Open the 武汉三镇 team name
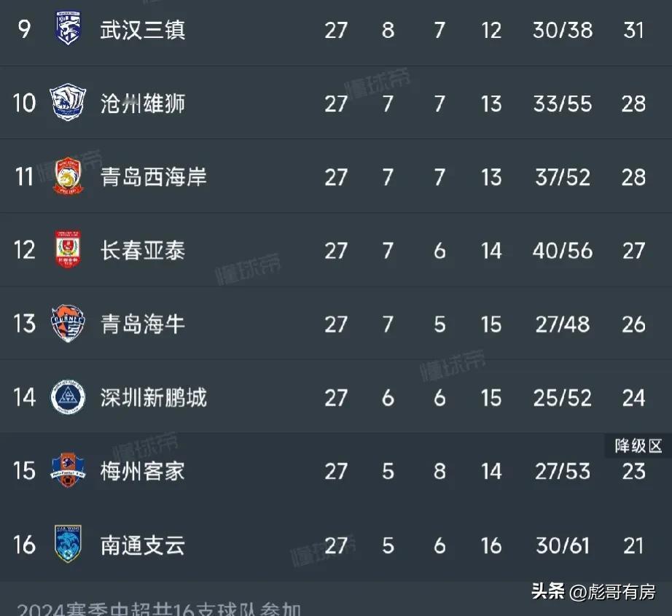The height and width of the screenshot is (616, 672). click(143, 30)
